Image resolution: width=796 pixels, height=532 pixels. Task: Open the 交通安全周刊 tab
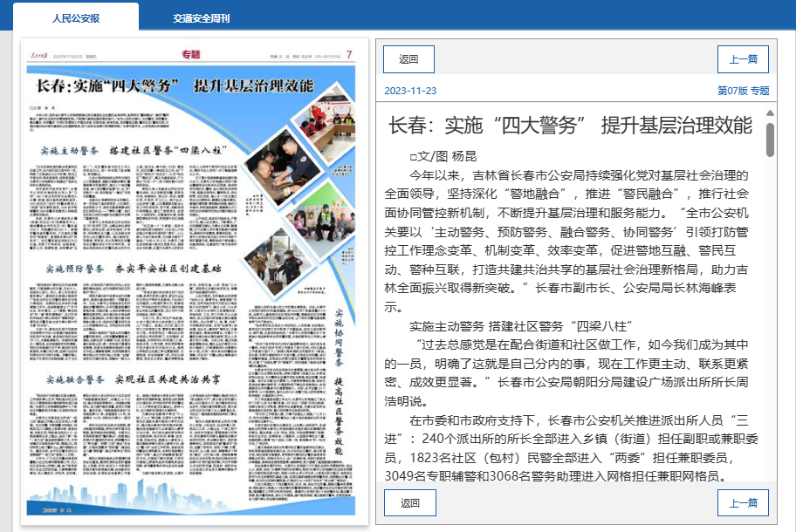click(x=201, y=18)
